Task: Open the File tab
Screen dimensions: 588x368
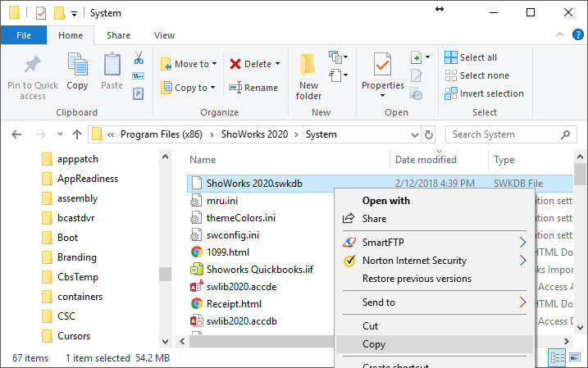Action: 24,35
